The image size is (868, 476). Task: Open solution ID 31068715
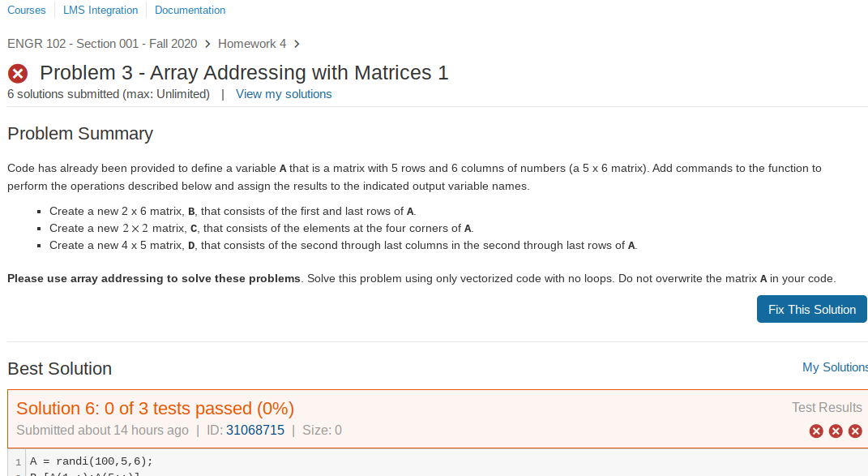255,430
